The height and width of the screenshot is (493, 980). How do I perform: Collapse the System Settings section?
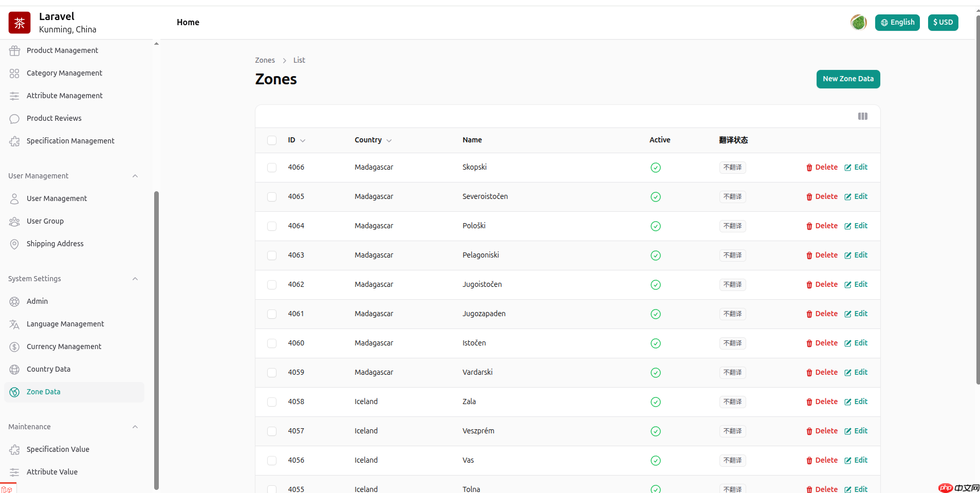point(135,279)
